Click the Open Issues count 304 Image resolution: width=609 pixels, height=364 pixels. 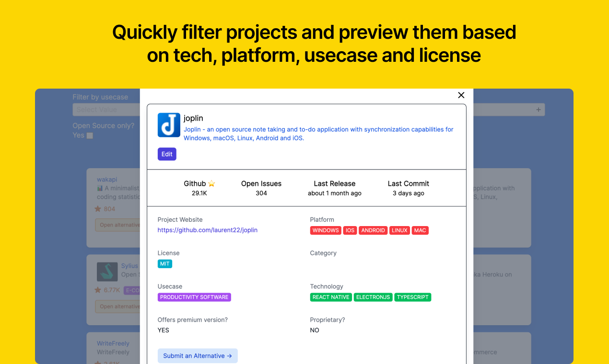coord(261,193)
